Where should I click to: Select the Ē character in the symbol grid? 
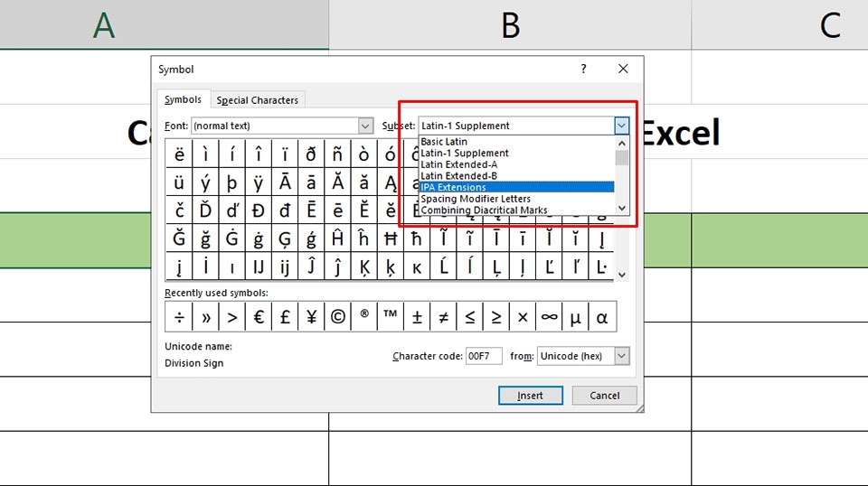point(311,210)
